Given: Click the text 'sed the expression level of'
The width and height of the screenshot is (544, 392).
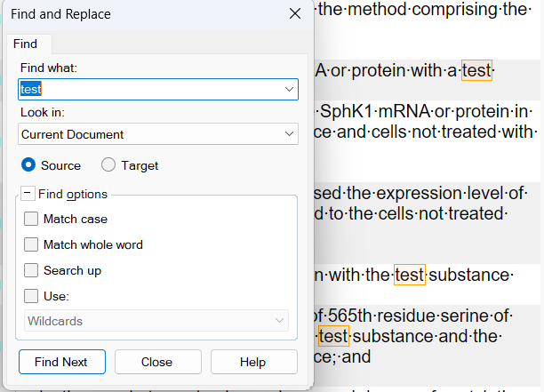Looking at the screenshot, I should (x=420, y=193).
